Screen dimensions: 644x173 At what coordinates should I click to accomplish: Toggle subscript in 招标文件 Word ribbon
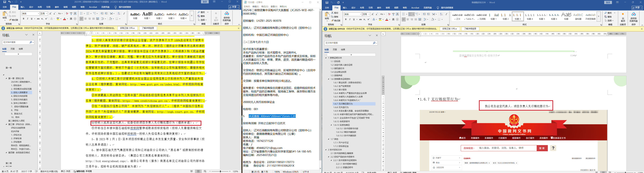[42, 19]
